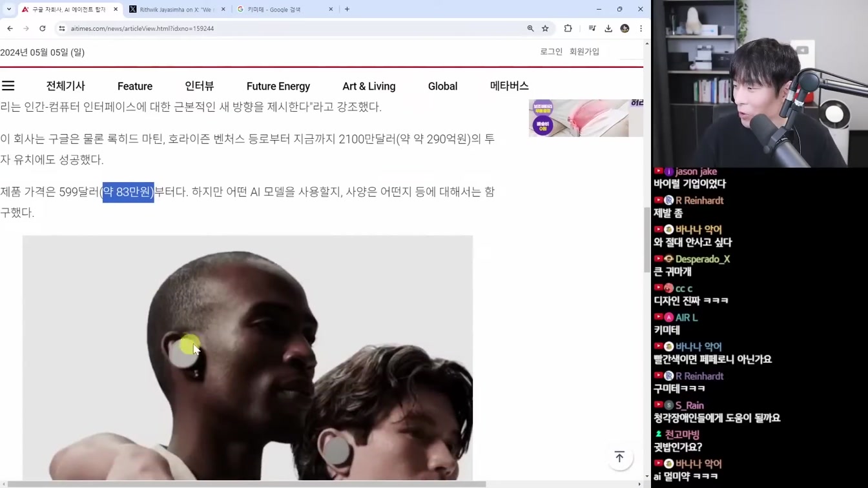The width and height of the screenshot is (868, 488).
Task: Click chat message ai 멀미약 ㅋㅋㅋ
Action: pos(686,476)
